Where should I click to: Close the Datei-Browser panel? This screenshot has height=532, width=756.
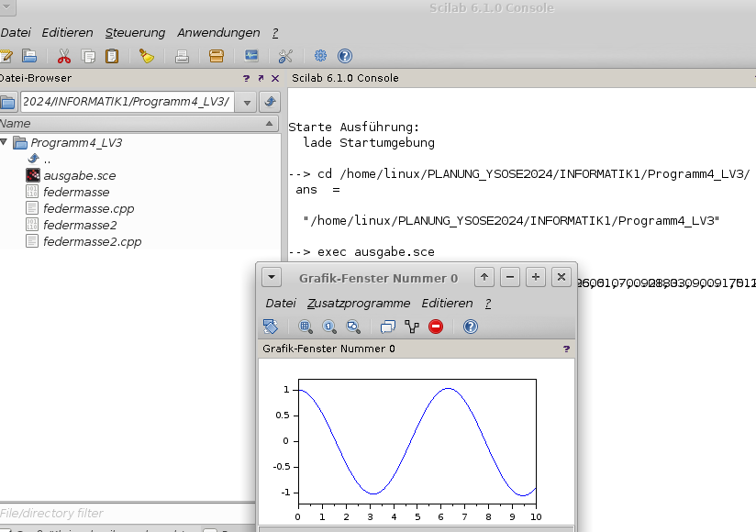pyautogui.click(x=275, y=78)
